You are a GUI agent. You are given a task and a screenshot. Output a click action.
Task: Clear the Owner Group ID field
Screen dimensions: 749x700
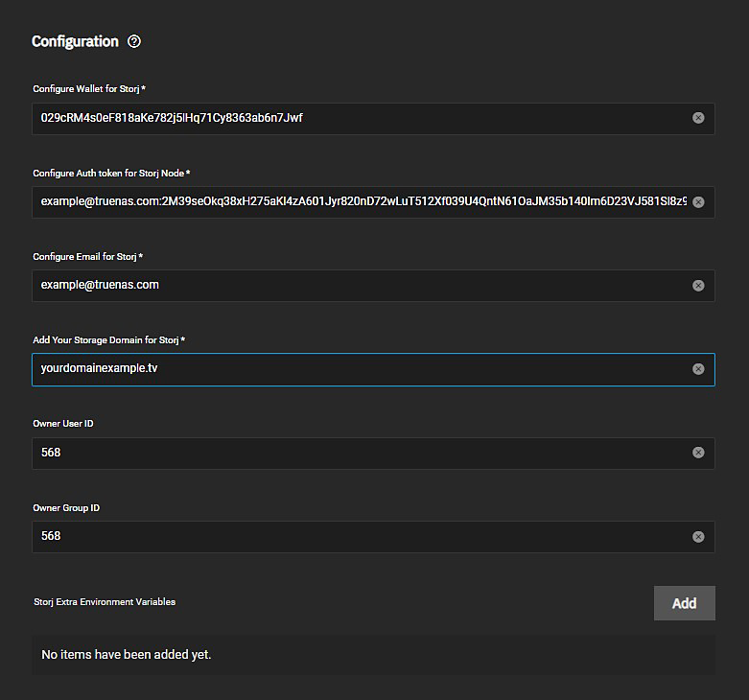click(x=698, y=537)
